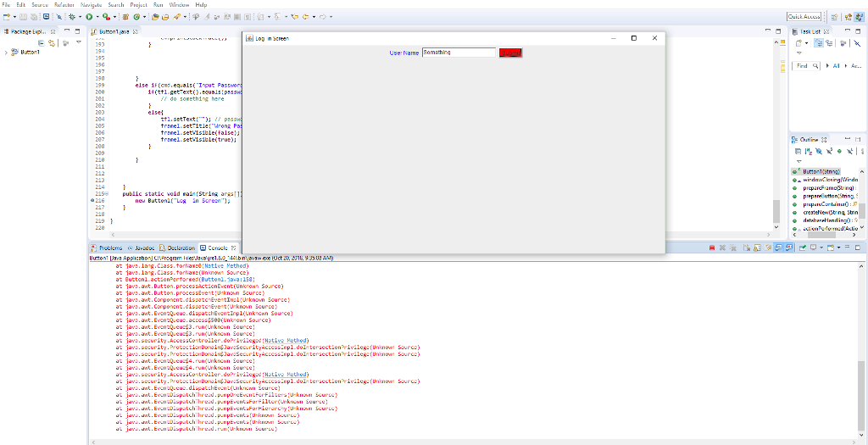The height and width of the screenshot is (445, 868).
Task: Click the code editor vertical scrollbar
Action: click(776, 210)
